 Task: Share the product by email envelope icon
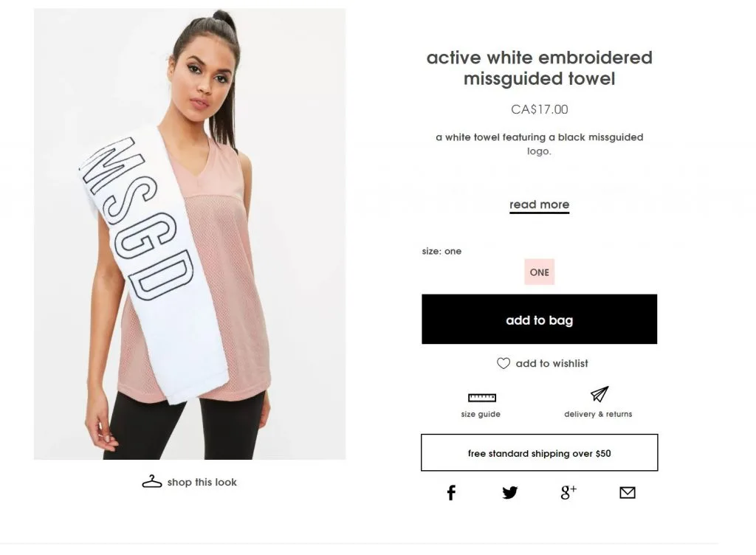(628, 493)
